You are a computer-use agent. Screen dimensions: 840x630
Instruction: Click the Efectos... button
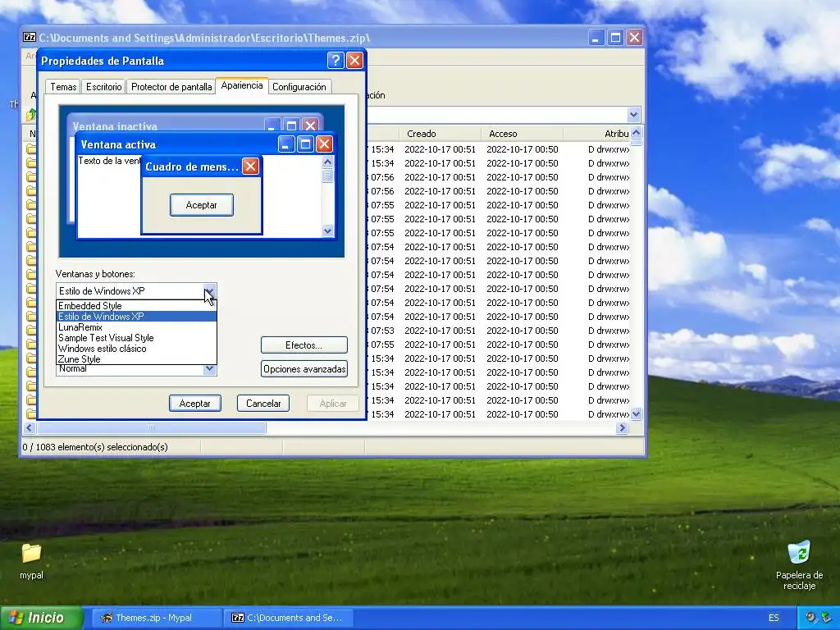304,345
